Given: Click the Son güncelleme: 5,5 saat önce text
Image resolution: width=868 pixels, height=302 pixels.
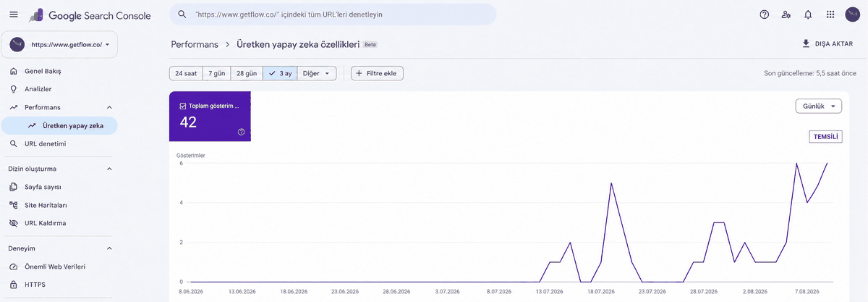Looking at the screenshot, I should pyautogui.click(x=810, y=73).
